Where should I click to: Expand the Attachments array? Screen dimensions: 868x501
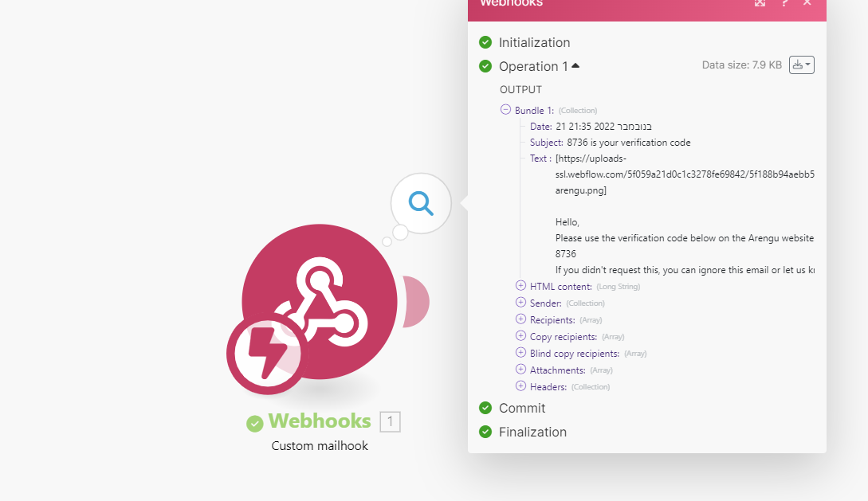pyautogui.click(x=520, y=369)
